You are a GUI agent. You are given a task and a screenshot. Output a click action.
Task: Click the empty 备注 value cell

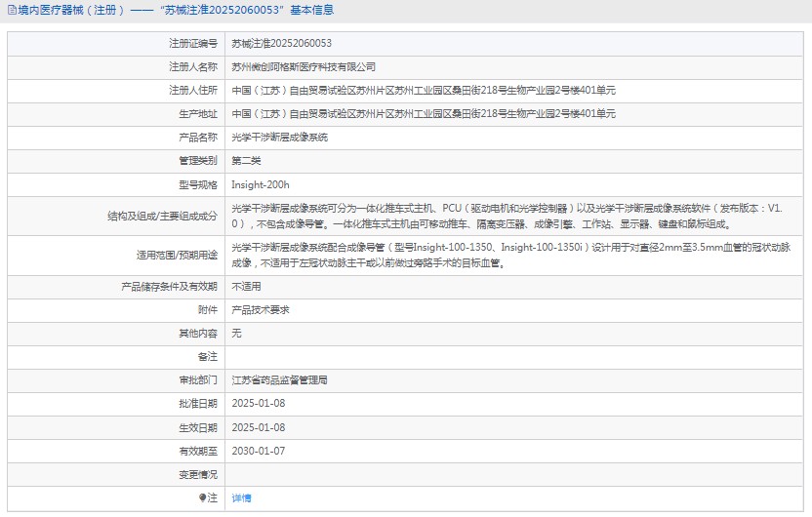[515, 357]
